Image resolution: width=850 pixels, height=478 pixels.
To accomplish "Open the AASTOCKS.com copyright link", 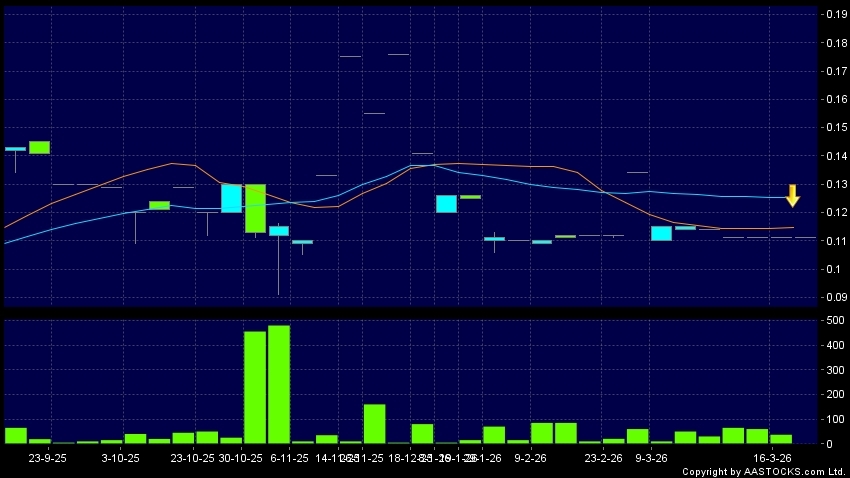I will (x=763, y=471).
